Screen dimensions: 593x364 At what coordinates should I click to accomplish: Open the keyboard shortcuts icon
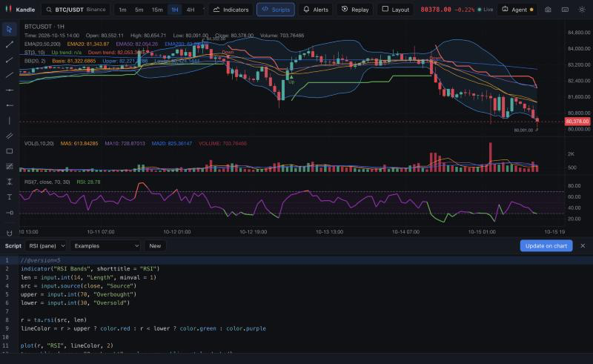[x=565, y=10]
